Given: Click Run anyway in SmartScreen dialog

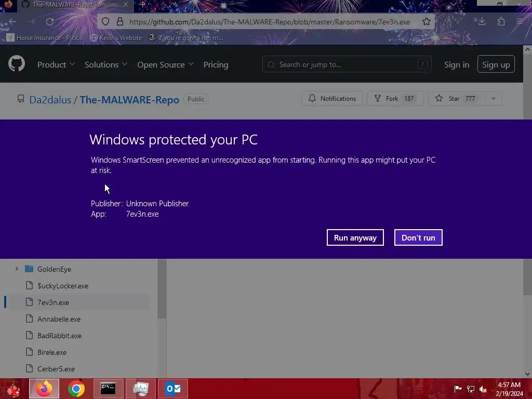Looking at the screenshot, I should (355, 237).
